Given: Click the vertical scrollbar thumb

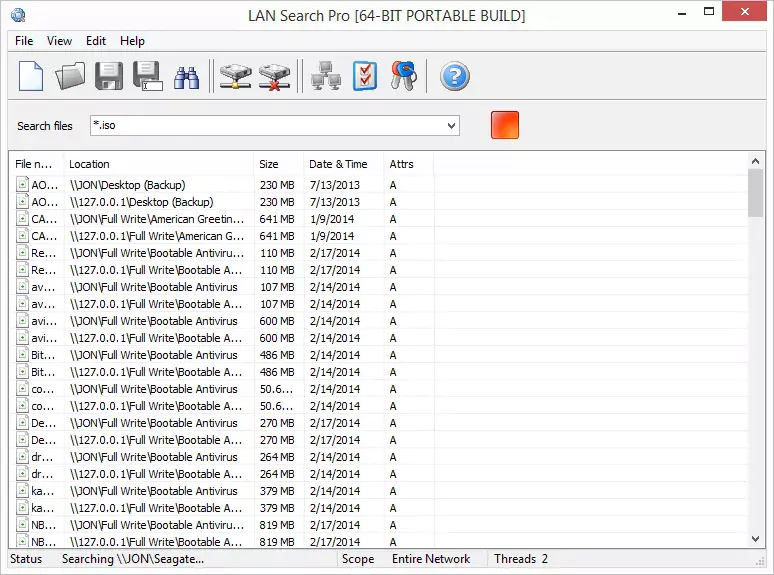Looking at the screenshot, I should (x=755, y=192).
